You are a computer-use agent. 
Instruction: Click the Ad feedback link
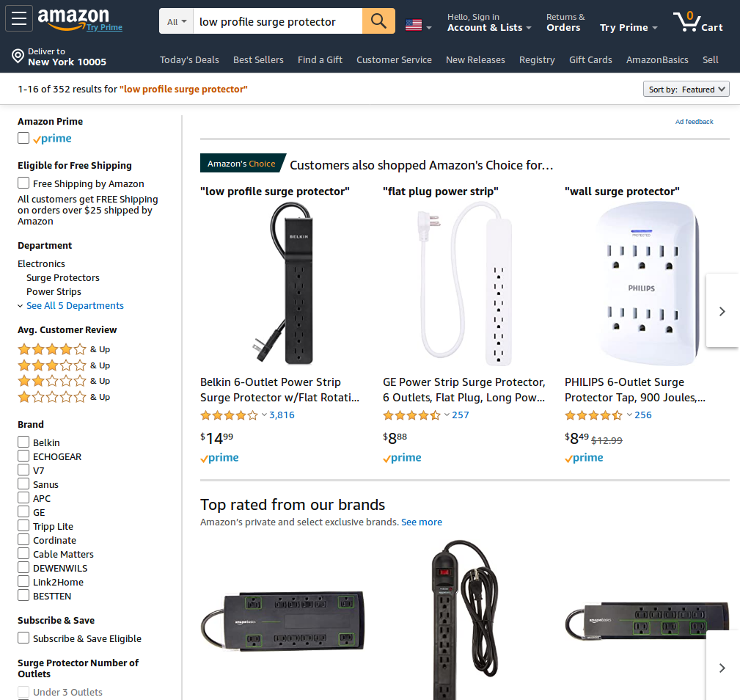coord(695,122)
